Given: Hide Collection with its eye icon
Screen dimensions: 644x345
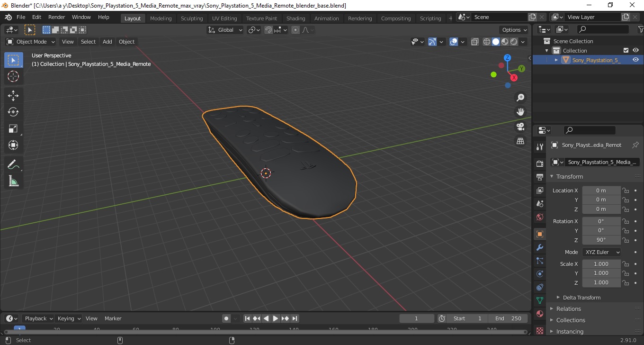Looking at the screenshot, I should [x=635, y=50].
